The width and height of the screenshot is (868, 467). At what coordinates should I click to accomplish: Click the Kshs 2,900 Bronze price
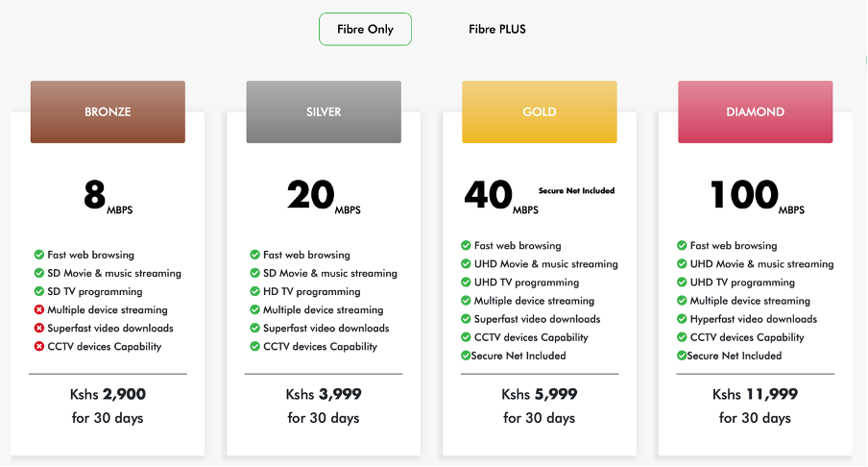pyautogui.click(x=108, y=394)
